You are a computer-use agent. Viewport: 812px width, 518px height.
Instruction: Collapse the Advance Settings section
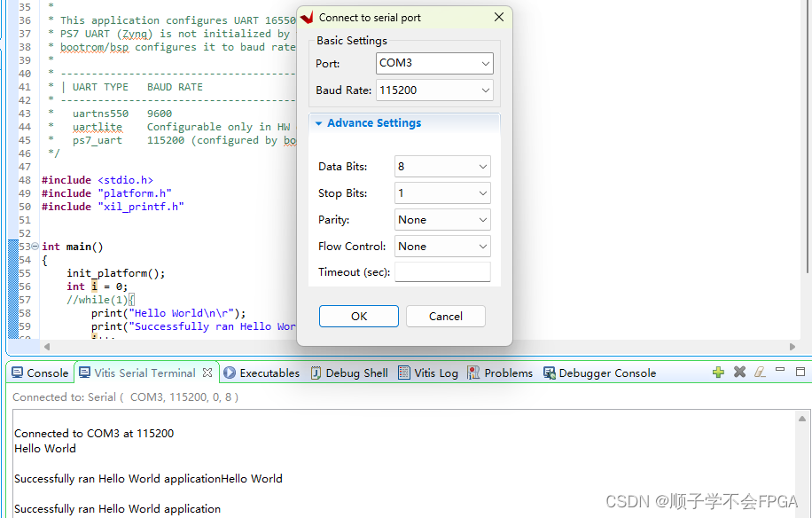(318, 123)
